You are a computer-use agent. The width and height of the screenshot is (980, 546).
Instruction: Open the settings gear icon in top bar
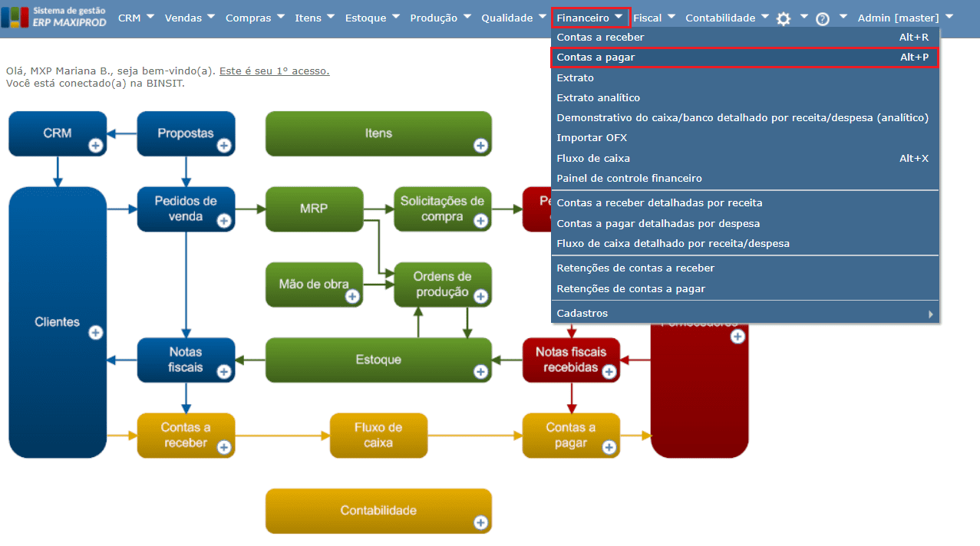[x=784, y=18]
